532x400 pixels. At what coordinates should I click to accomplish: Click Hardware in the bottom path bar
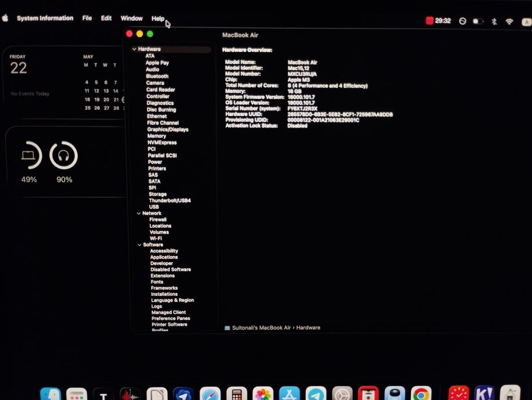click(308, 328)
